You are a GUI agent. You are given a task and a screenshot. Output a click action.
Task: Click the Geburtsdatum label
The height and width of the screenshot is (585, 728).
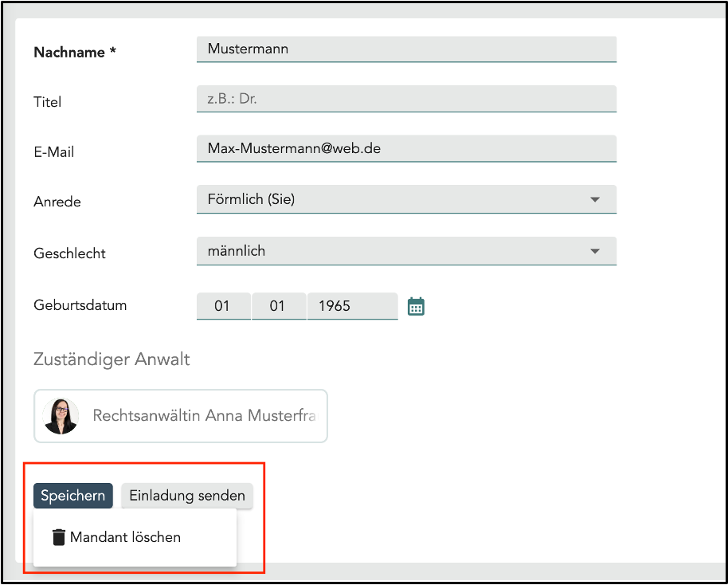click(80, 305)
